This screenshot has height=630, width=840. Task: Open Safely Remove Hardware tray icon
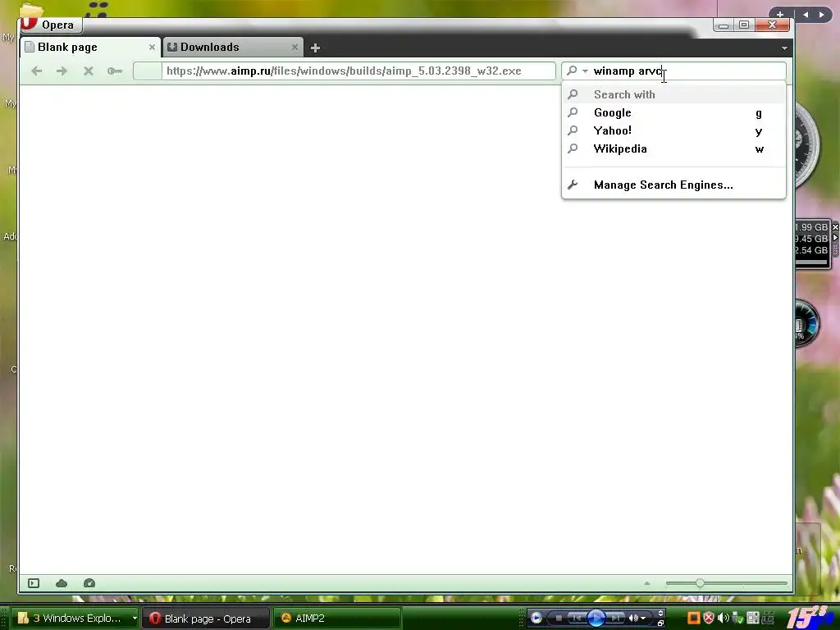tap(737, 619)
